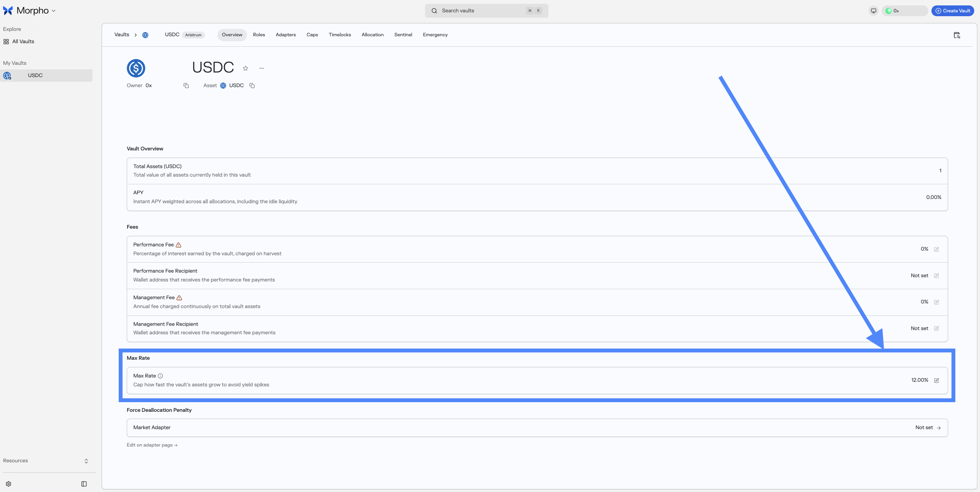
Task: Open the three-dots more menu by USDC title
Action: coord(262,68)
